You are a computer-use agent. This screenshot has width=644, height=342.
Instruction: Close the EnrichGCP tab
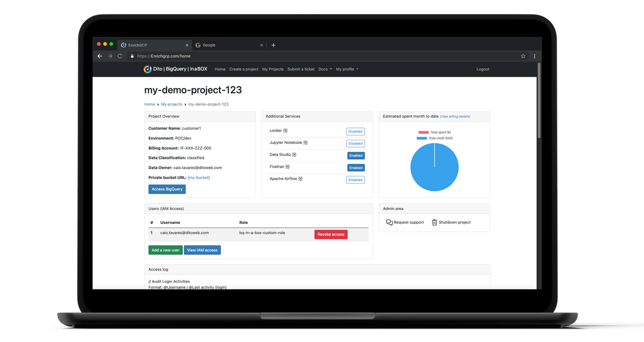(187, 45)
